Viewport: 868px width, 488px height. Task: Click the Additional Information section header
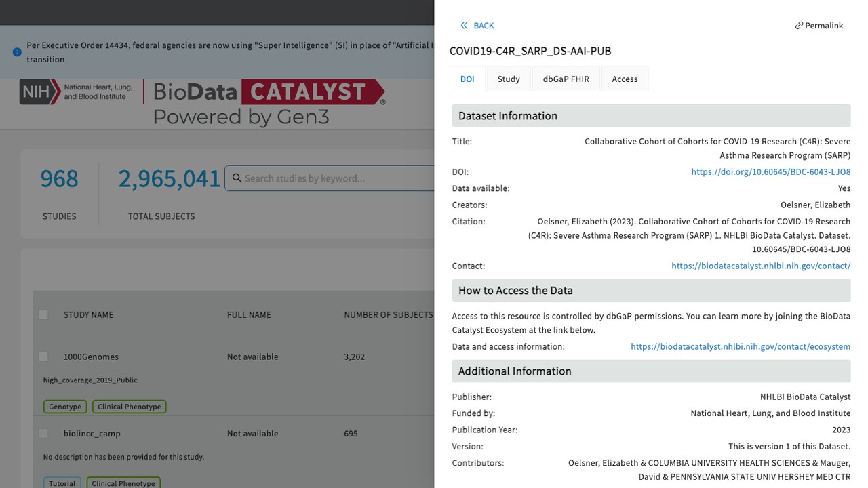point(651,371)
